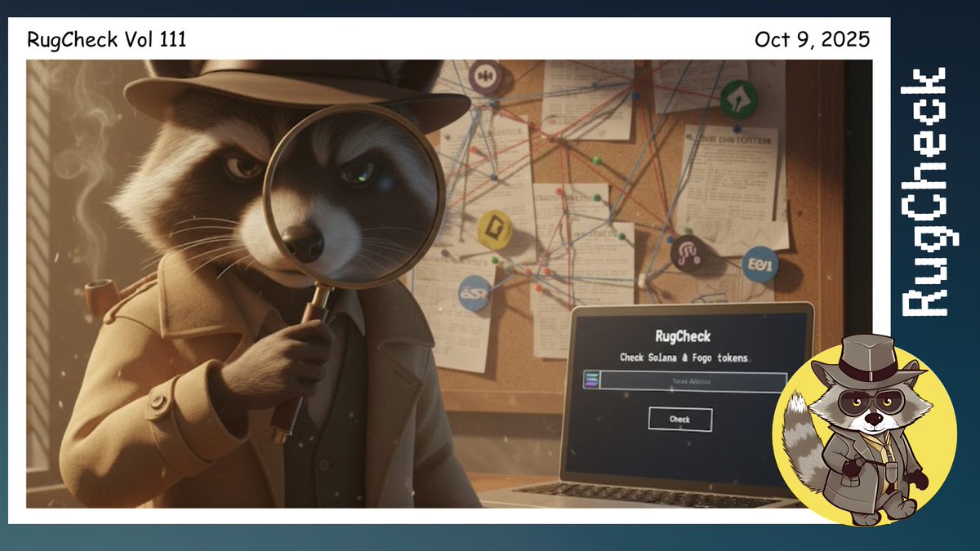The width and height of the screenshot is (980, 551).
Task: Click the "Oct 9, 2025" date text
Action: (813, 39)
